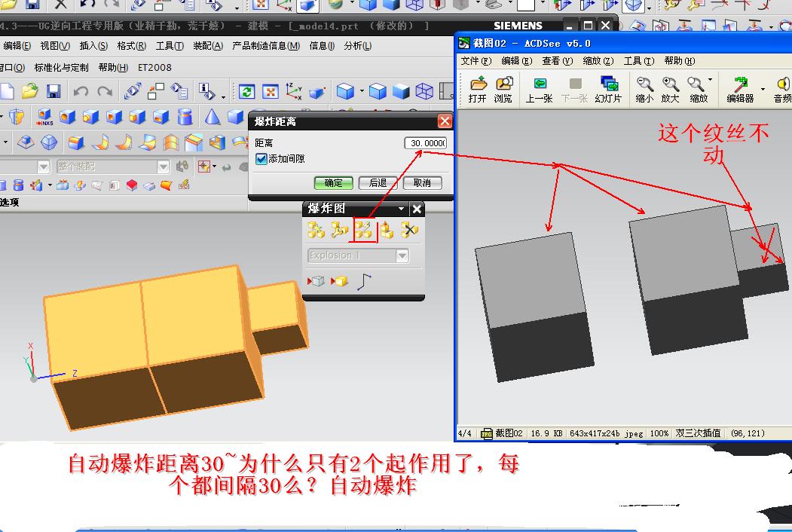Viewport: 792px width, 532px height.
Task: Click 16.9 KB file size in status bar
Action: point(546,433)
